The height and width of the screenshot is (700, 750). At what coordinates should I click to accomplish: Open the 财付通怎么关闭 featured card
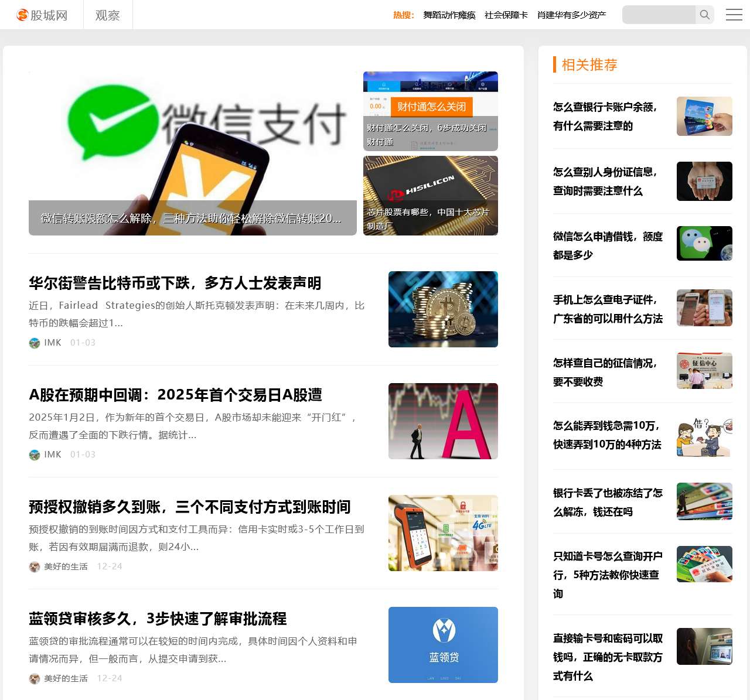coord(431,111)
